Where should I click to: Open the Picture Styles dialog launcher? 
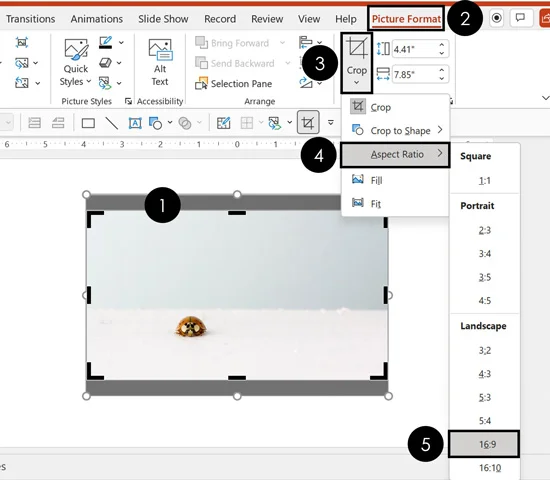click(128, 101)
